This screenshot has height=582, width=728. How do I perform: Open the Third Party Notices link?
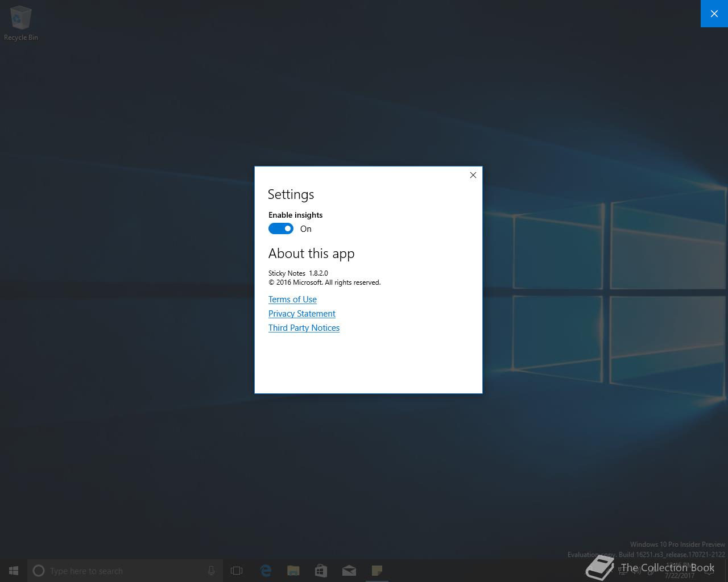[304, 328]
